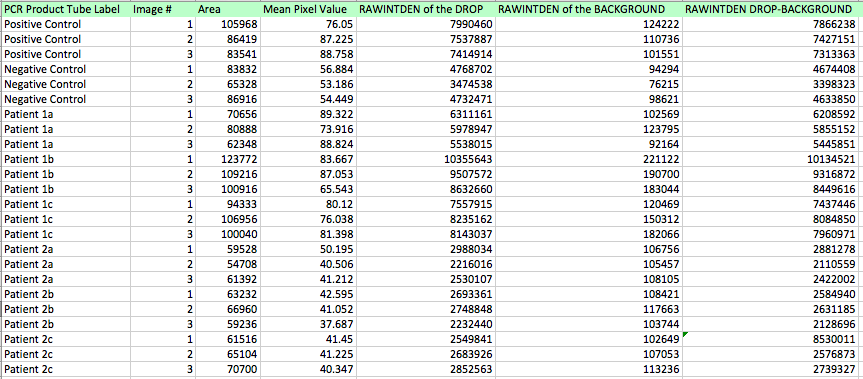The width and height of the screenshot is (863, 379).
Task: Click the first 'Negative Control' label cell
Action: [x=66, y=69]
